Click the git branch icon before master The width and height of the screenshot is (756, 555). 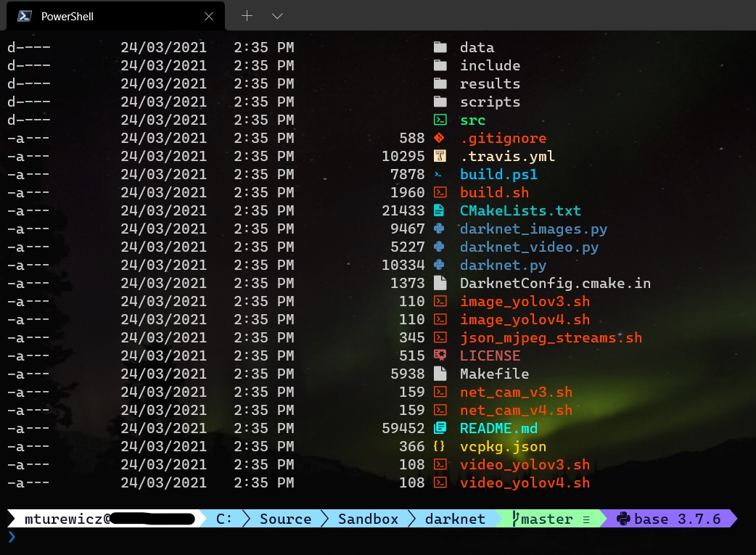tap(515, 519)
